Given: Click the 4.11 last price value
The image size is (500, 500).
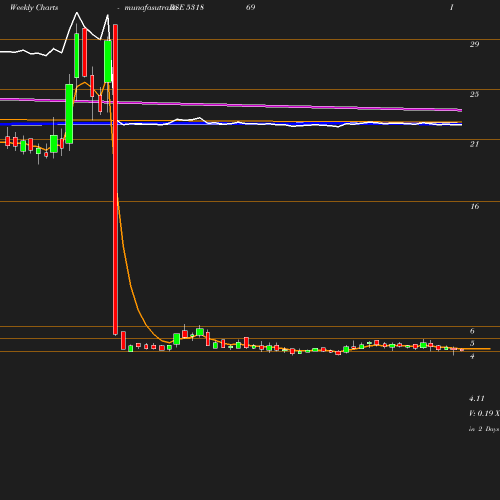Looking at the screenshot, I should click(477, 398).
